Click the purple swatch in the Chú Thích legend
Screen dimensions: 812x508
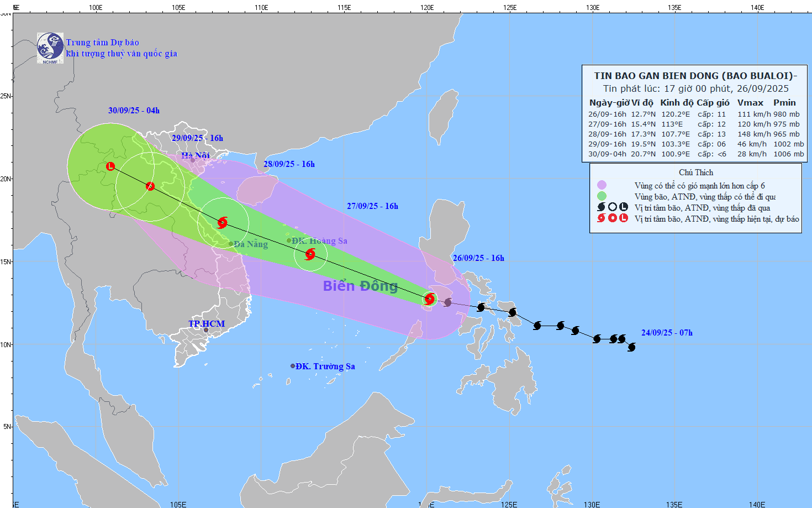(x=602, y=185)
